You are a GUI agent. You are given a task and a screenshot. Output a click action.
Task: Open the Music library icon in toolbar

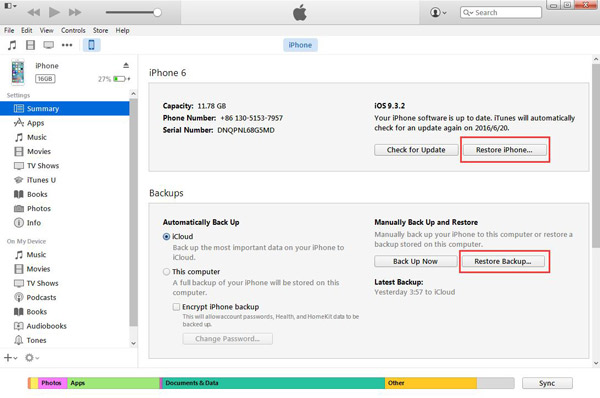(12, 45)
